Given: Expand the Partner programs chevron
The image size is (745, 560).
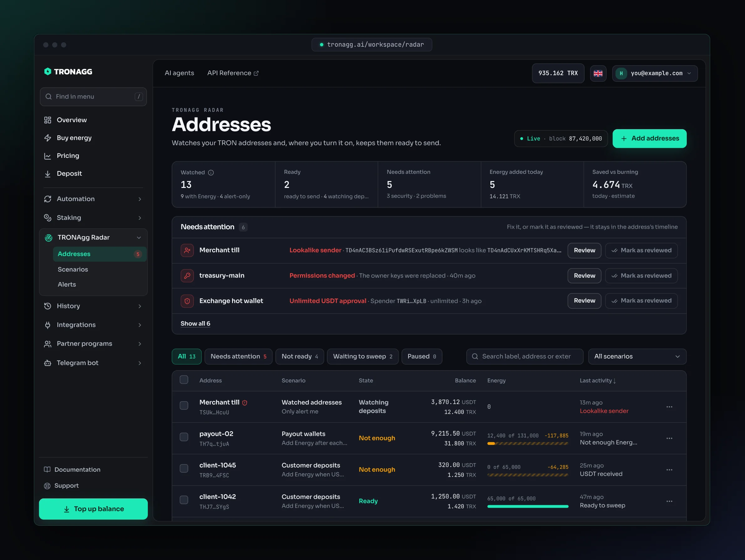Looking at the screenshot, I should [139, 344].
